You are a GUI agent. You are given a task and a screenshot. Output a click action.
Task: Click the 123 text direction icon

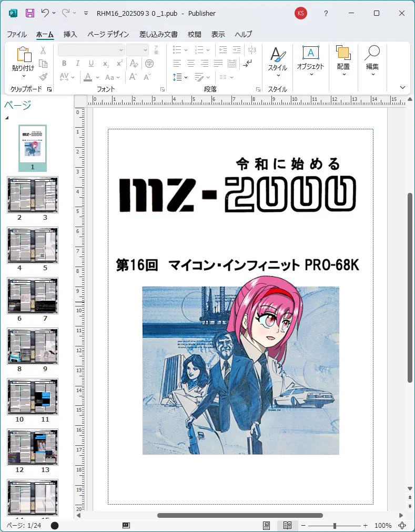[x=251, y=50]
